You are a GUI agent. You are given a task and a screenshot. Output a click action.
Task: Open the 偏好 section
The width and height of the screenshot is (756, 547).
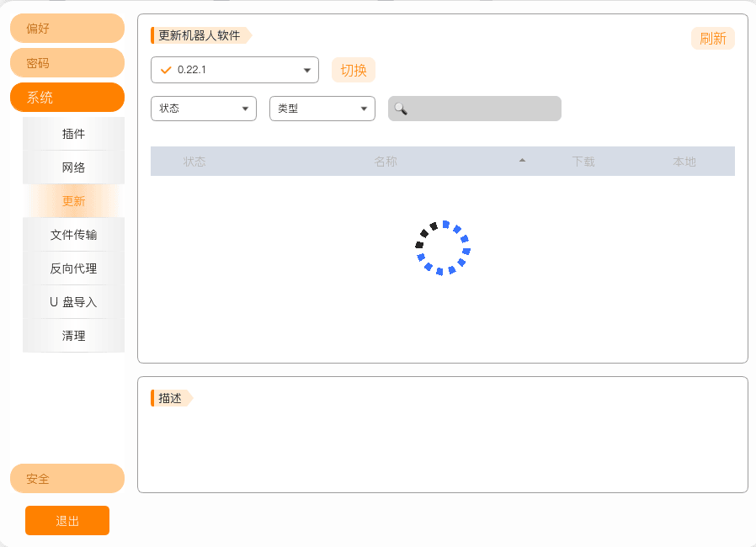pyautogui.click(x=67, y=29)
